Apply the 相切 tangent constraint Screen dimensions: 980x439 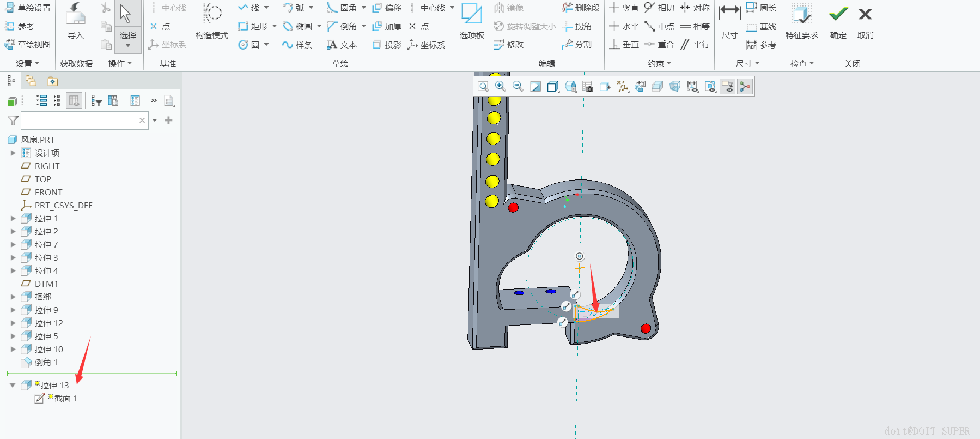click(x=659, y=8)
